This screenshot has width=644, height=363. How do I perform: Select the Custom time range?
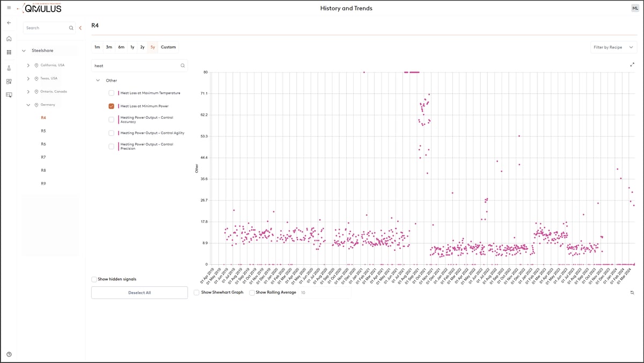point(168,47)
